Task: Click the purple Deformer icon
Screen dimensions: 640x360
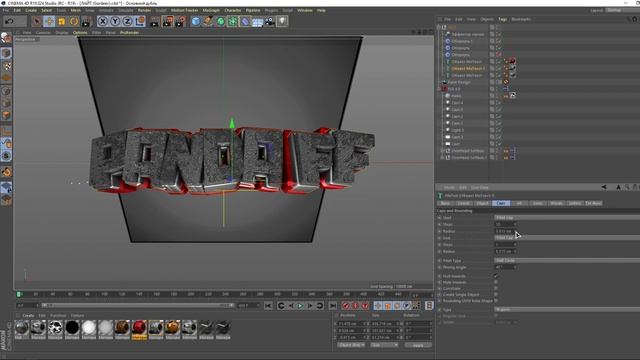Action: click(x=245, y=21)
